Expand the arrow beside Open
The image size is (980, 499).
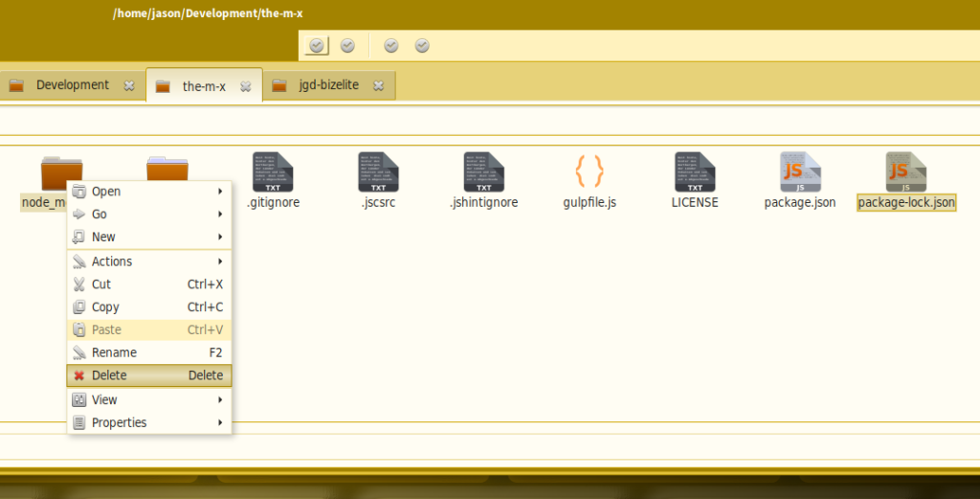point(220,192)
